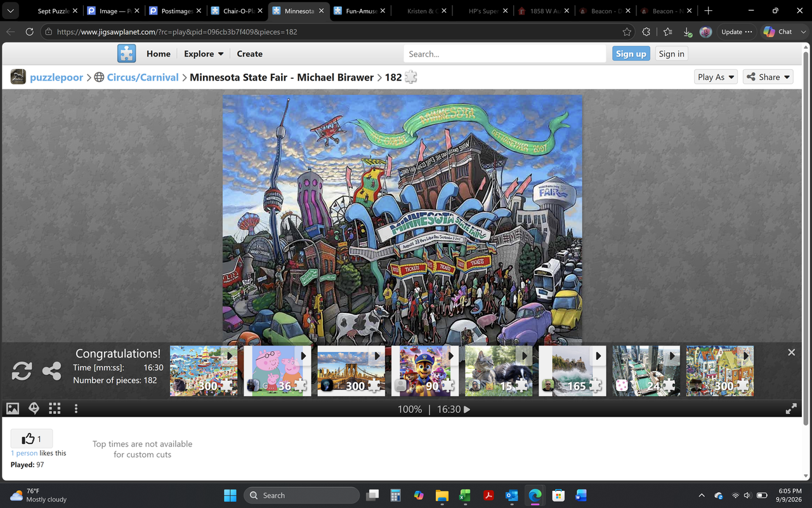The width and height of the screenshot is (812, 508).
Task: Go to Home in the site menu
Action: [159, 54]
